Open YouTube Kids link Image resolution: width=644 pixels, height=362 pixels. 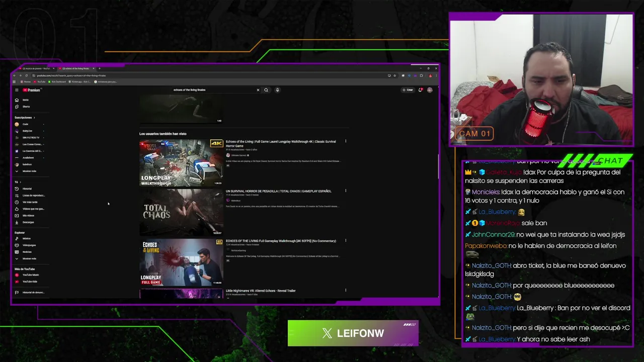pos(30,282)
